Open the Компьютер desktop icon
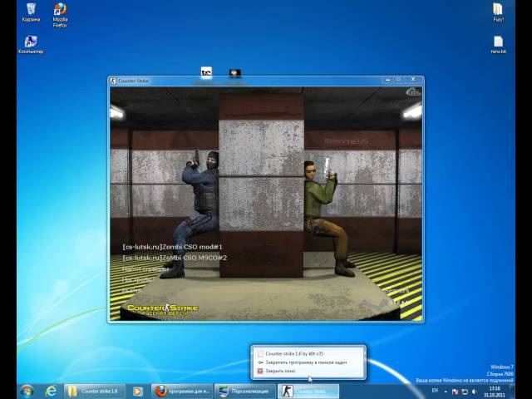The height and width of the screenshot is (399, 532). tap(31, 44)
